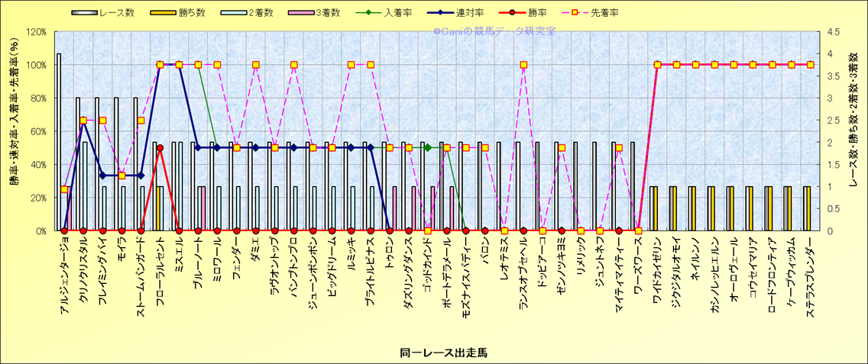The width and height of the screenshot is (868, 364).
Task: Select the gold win bar for ワイドカイゼリン
Action: coord(655,208)
